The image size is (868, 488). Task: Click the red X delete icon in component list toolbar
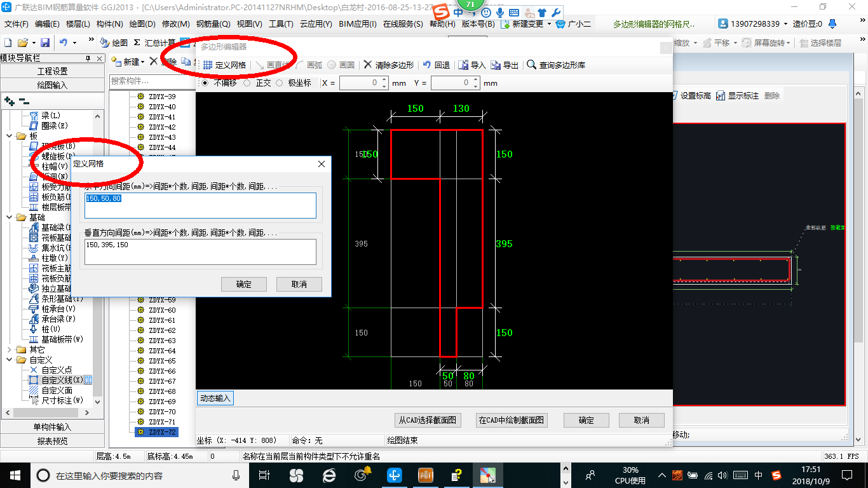click(x=153, y=62)
